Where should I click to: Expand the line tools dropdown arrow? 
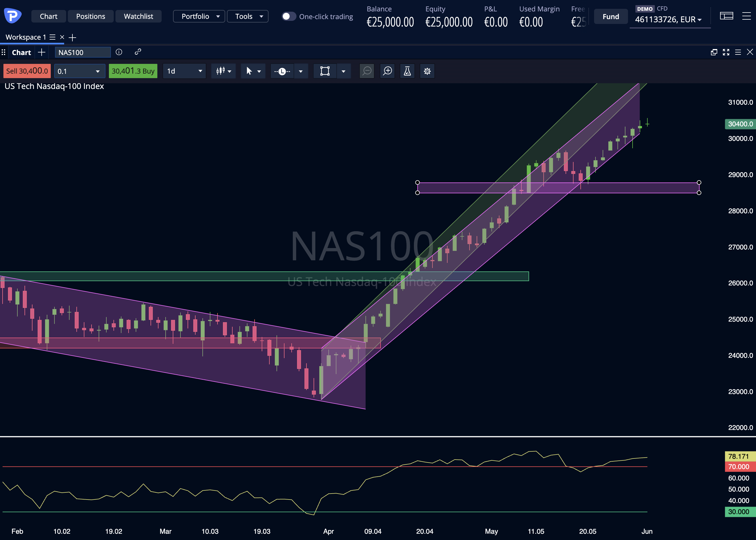pyautogui.click(x=300, y=71)
